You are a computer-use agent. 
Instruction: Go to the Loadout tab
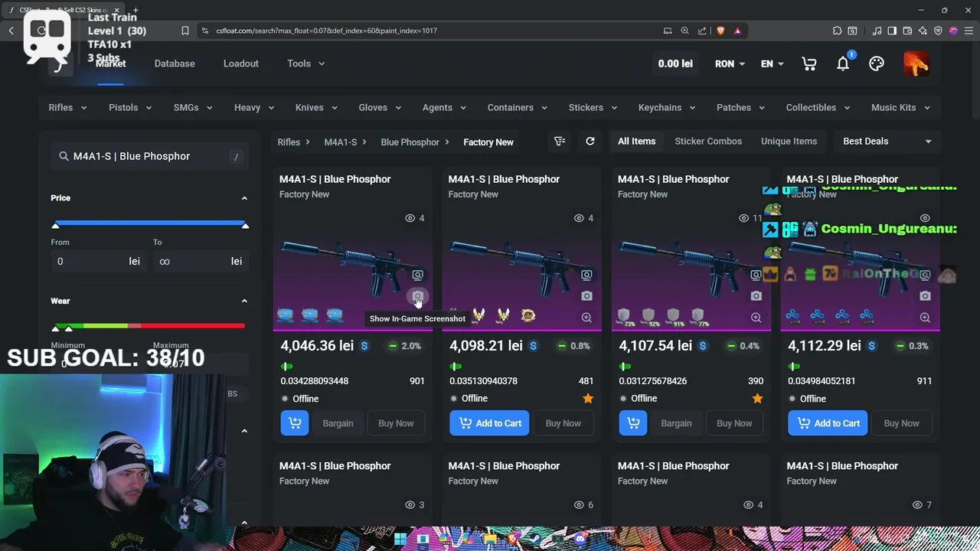240,64
